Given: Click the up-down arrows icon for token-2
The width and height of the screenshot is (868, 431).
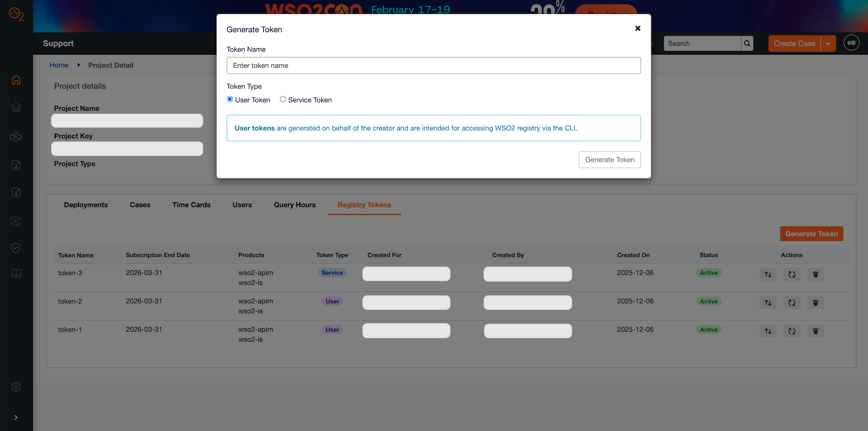Looking at the screenshot, I should pyautogui.click(x=768, y=302).
